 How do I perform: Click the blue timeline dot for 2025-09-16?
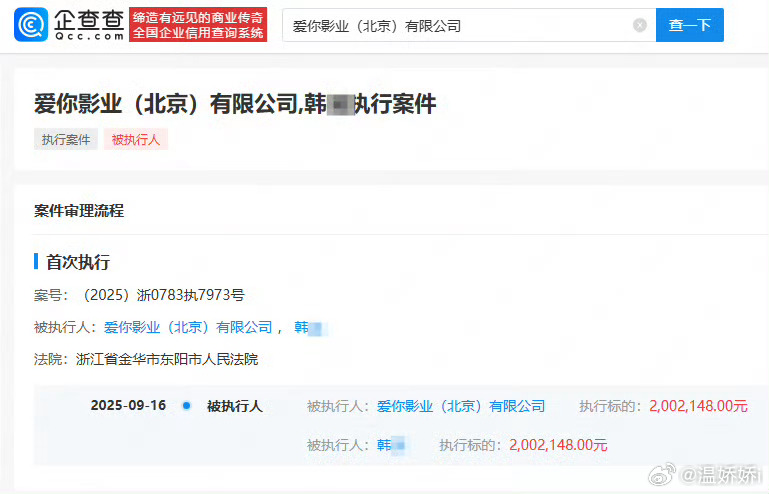(186, 405)
